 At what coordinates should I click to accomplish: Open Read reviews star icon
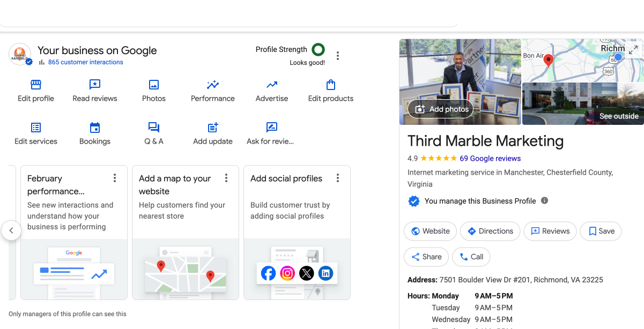pyautogui.click(x=95, y=85)
